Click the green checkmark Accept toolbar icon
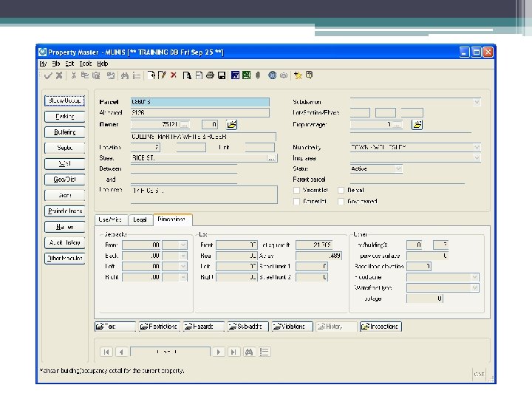The width and height of the screenshot is (532, 399). point(47,75)
